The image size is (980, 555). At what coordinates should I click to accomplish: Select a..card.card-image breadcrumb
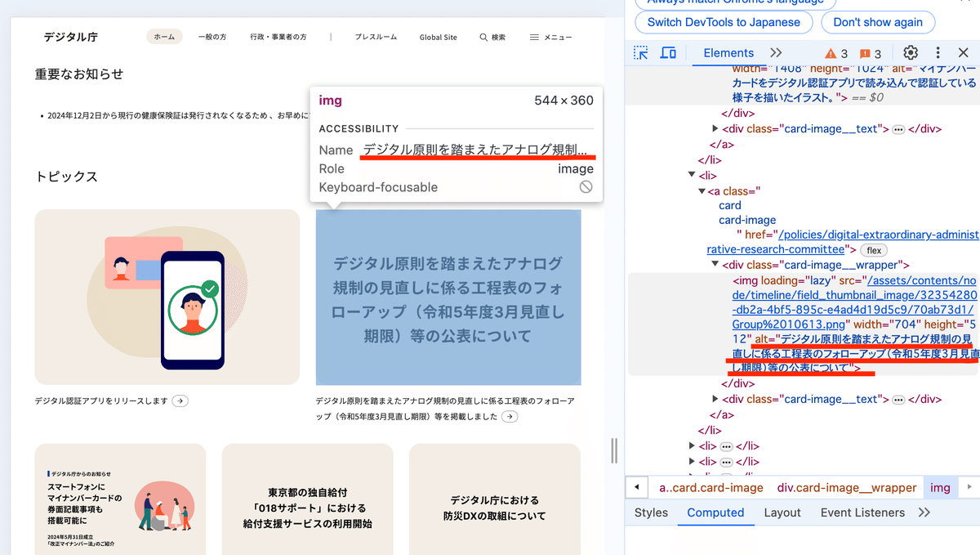tap(711, 488)
